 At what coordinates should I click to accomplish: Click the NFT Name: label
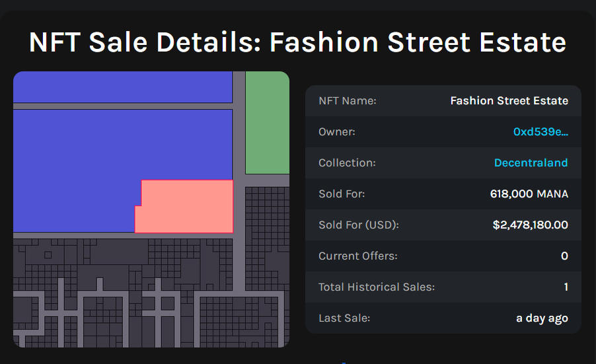pos(348,100)
